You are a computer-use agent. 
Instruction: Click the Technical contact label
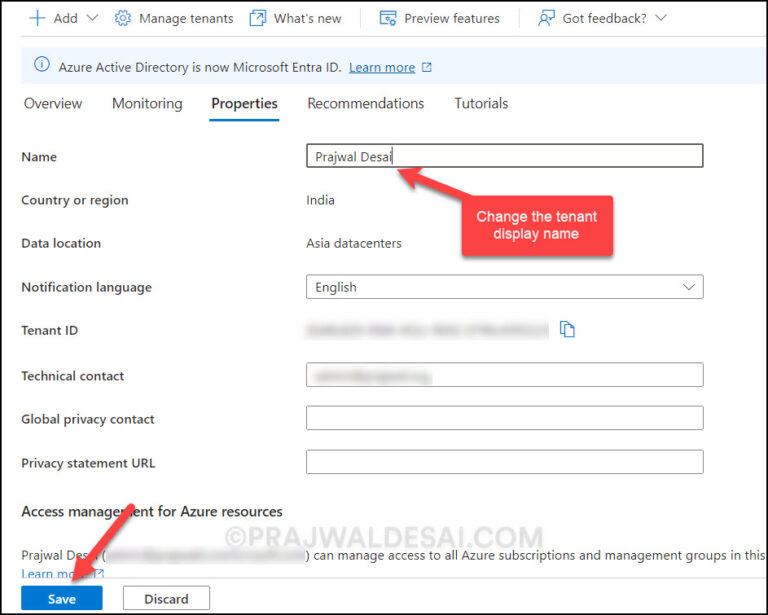click(x=72, y=376)
